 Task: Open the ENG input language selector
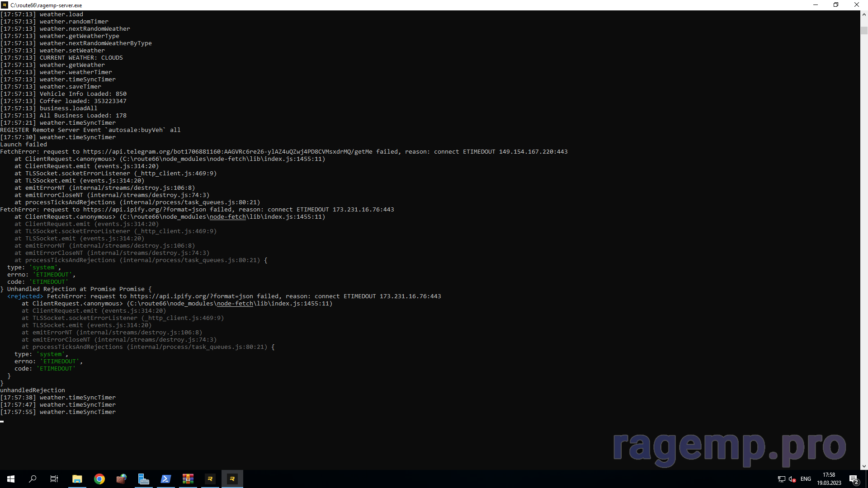[x=806, y=479]
